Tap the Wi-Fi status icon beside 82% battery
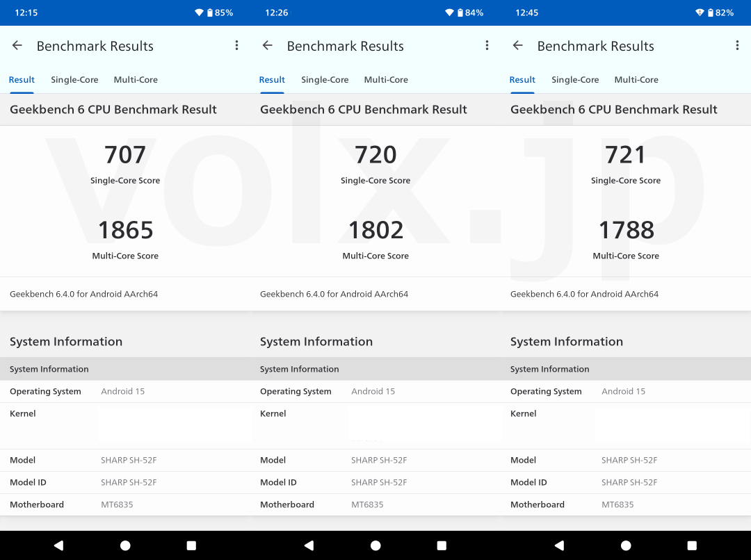The height and width of the screenshot is (560, 751). click(x=700, y=13)
